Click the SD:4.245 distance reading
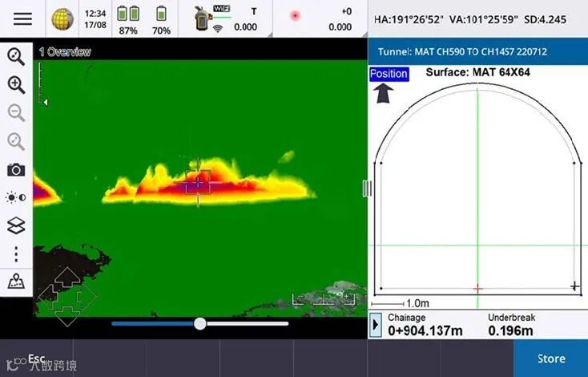 coord(546,19)
